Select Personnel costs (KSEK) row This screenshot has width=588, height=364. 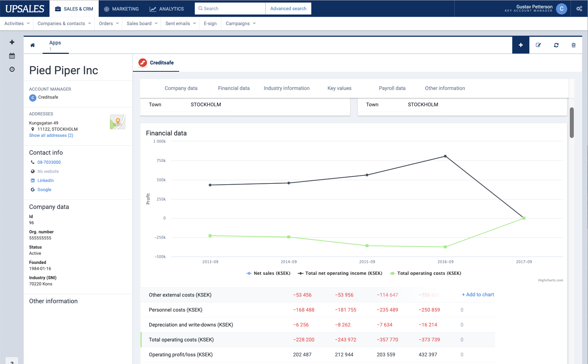[318, 310]
